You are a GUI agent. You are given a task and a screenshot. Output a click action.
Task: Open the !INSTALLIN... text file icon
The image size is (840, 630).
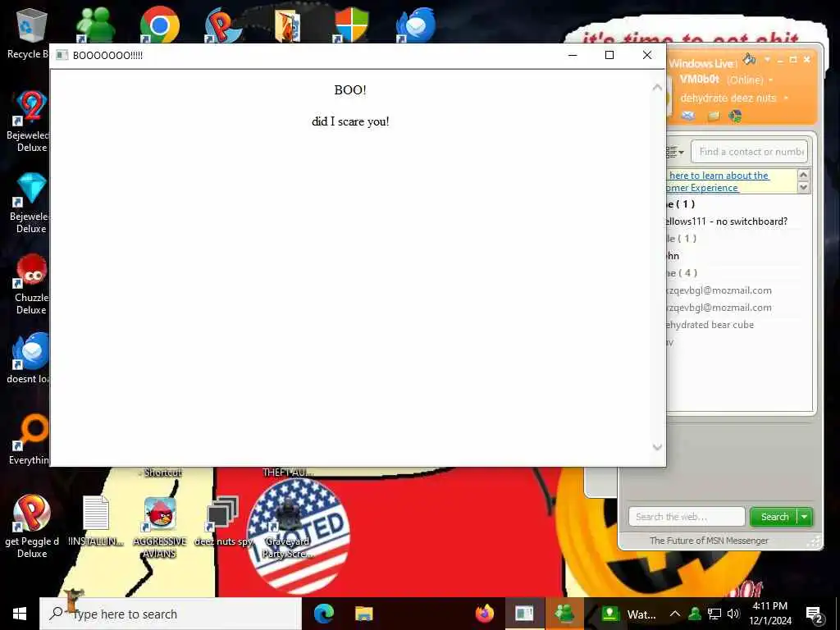[x=96, y=521]
